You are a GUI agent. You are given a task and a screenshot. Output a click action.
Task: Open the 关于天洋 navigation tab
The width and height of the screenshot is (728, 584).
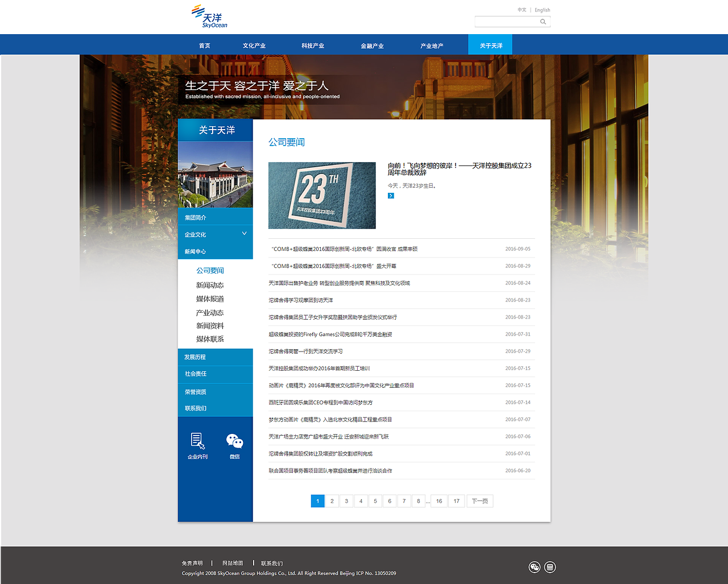coord(490,45)
